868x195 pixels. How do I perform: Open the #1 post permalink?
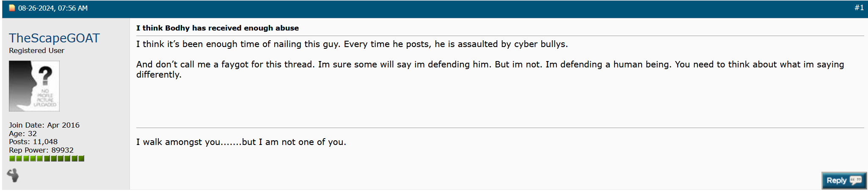859,8
